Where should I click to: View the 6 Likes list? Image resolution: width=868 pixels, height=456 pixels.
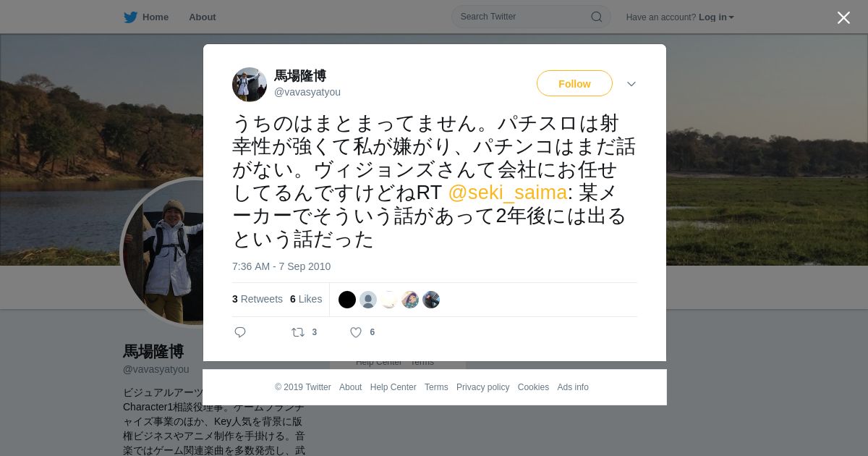pos(306,299)
